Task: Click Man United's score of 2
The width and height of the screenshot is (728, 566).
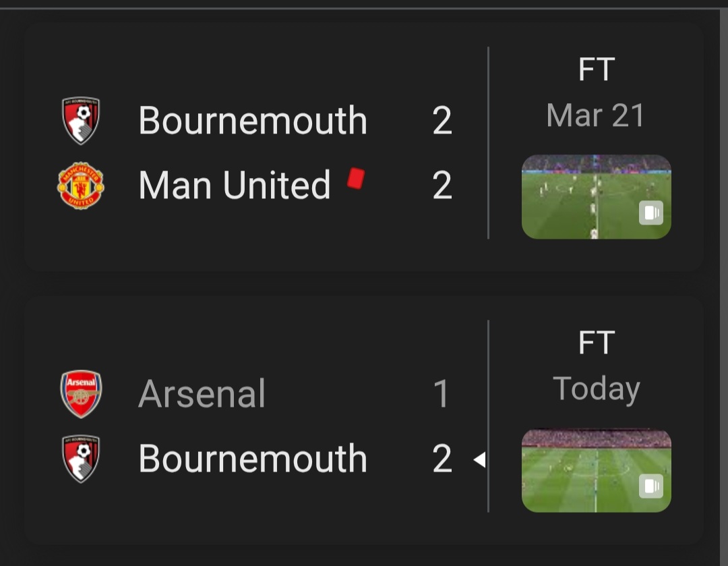Action: coord(442,186)
